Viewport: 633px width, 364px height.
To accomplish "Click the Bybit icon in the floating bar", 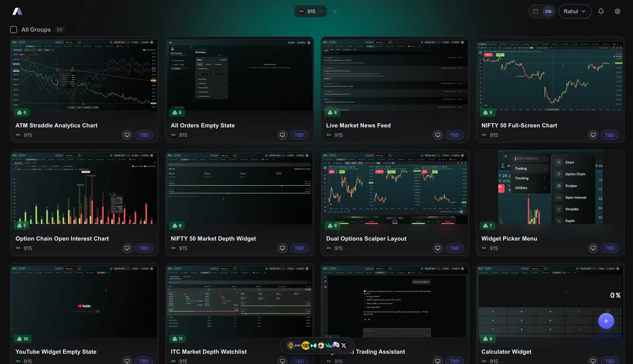I will click(298, 345).
